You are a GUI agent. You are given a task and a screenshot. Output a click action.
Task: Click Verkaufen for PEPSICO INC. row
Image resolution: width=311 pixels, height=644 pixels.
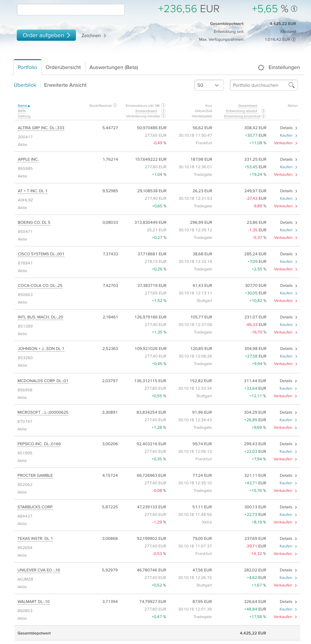point(283,459)
